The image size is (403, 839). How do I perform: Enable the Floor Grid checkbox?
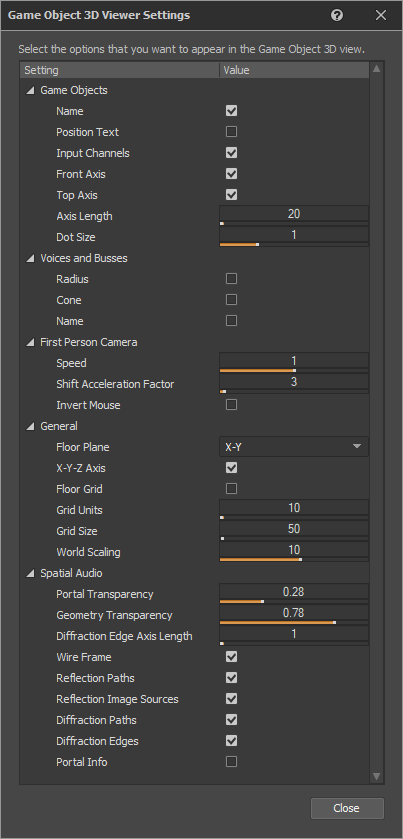pyautogui.click(x=231, y=489)
